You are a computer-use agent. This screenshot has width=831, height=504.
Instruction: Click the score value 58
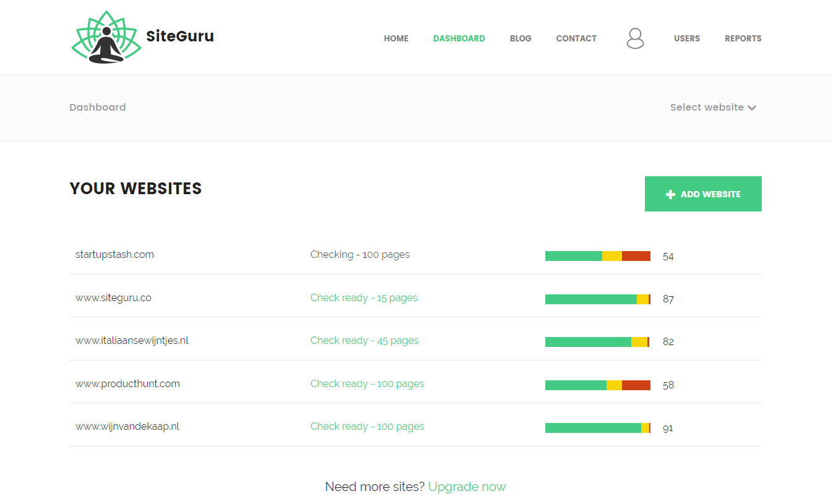[x=668, y=385]
